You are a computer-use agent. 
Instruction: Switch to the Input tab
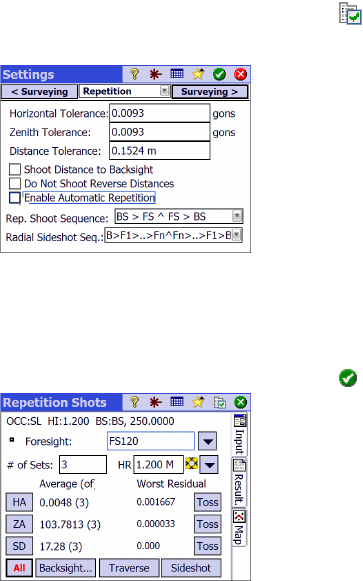tap(240, 435)
